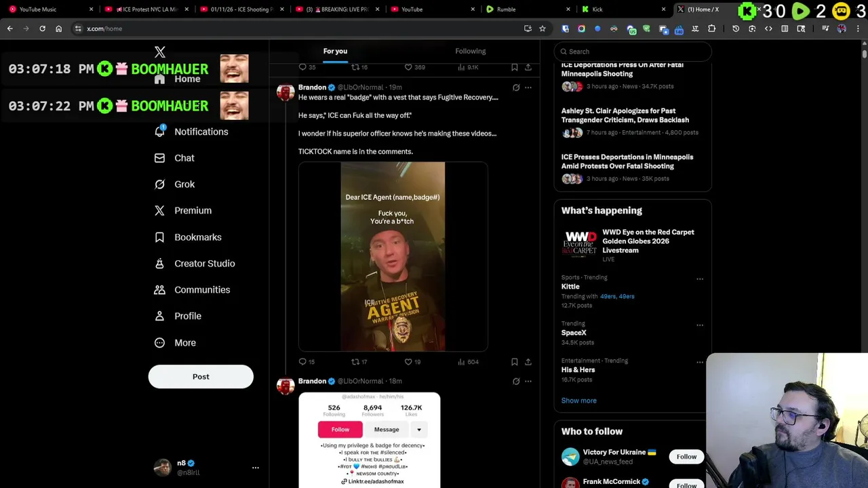Switch to YouTube Music browser tab
Viewport: 868px width, 488px height.
(51, 9)
